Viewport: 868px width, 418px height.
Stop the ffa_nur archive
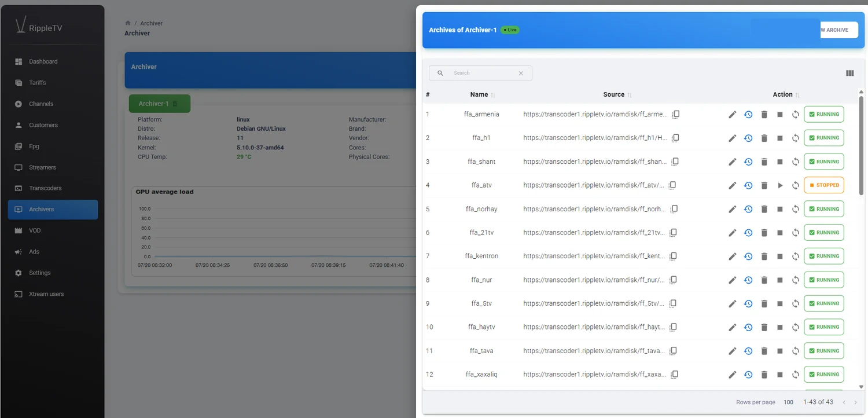click(x=780, y=280)
